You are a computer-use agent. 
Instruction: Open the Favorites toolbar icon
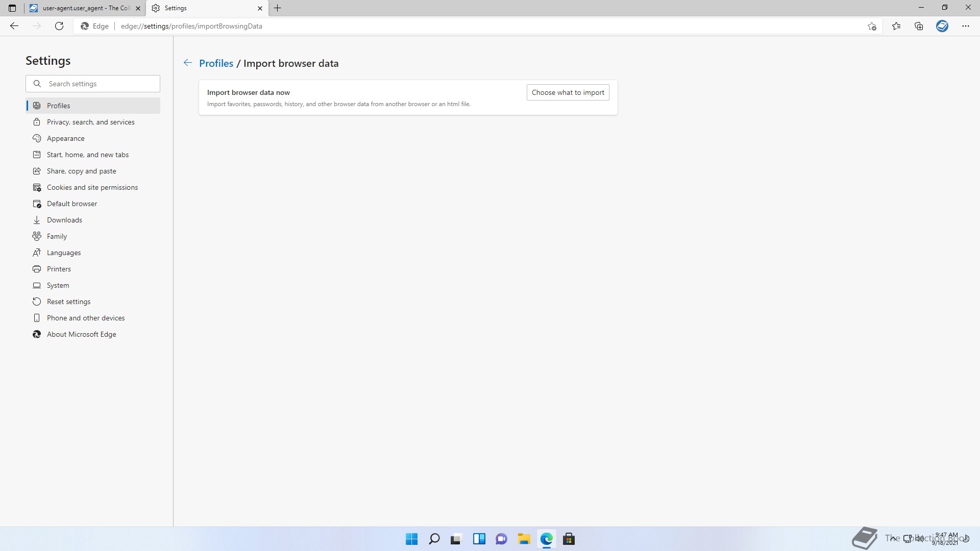(896, 26)
